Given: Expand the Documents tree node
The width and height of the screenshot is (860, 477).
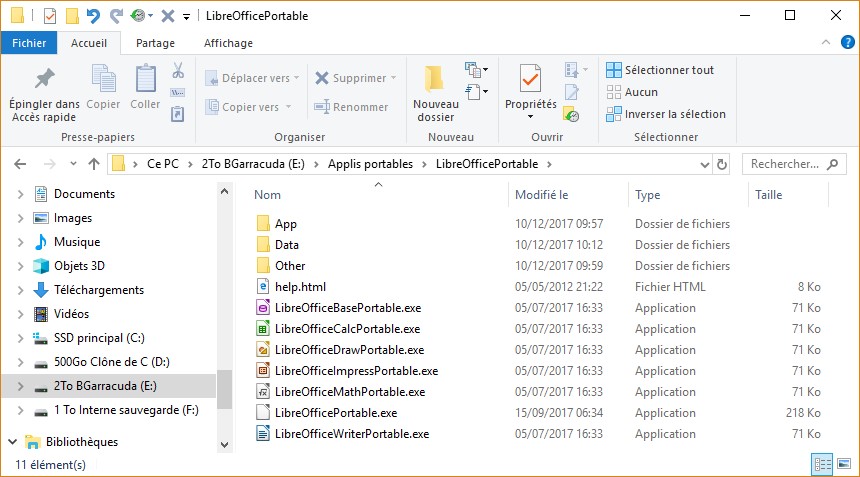Looking at the screenshot, I should coord(20,194).
